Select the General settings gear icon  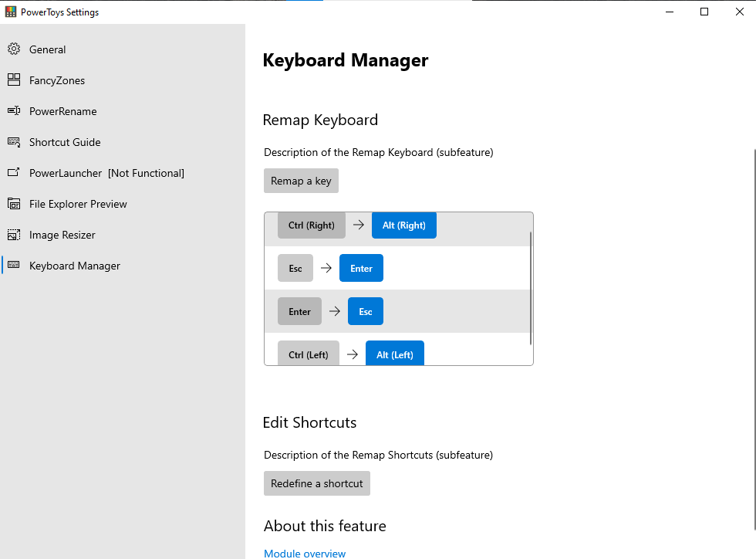click(x=13, y=49)
